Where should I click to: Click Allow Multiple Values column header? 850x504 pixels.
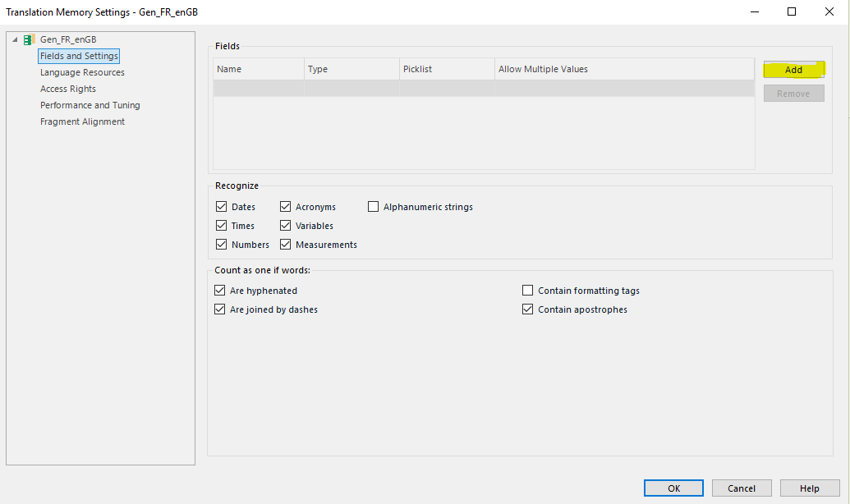point(624,69)
